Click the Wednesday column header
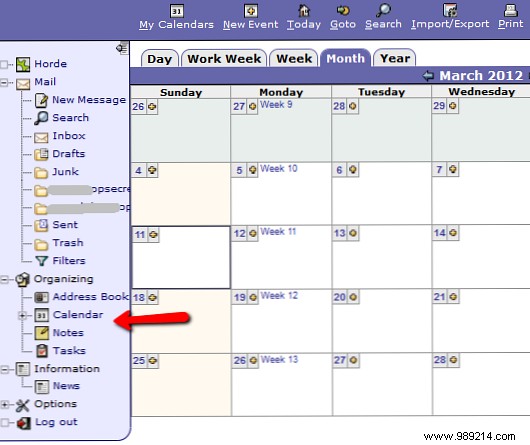This screenshot has width=530, height=445. coord(482,92)
